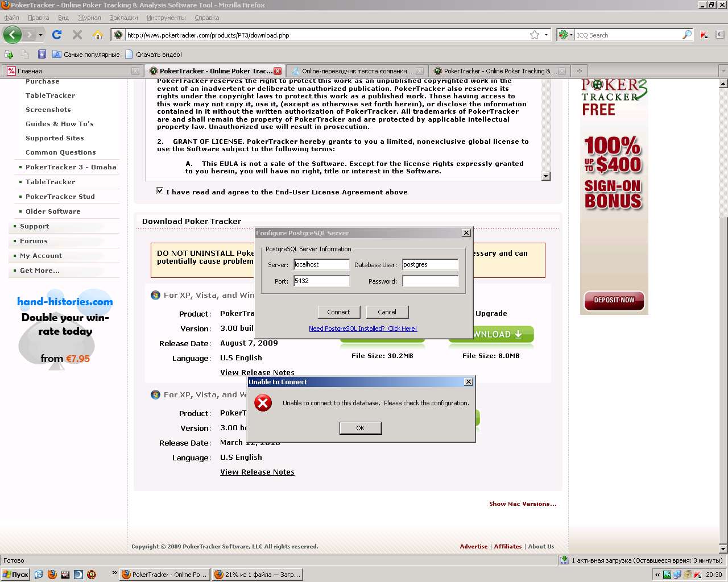Open the Инструменты menu

point(166,18)
